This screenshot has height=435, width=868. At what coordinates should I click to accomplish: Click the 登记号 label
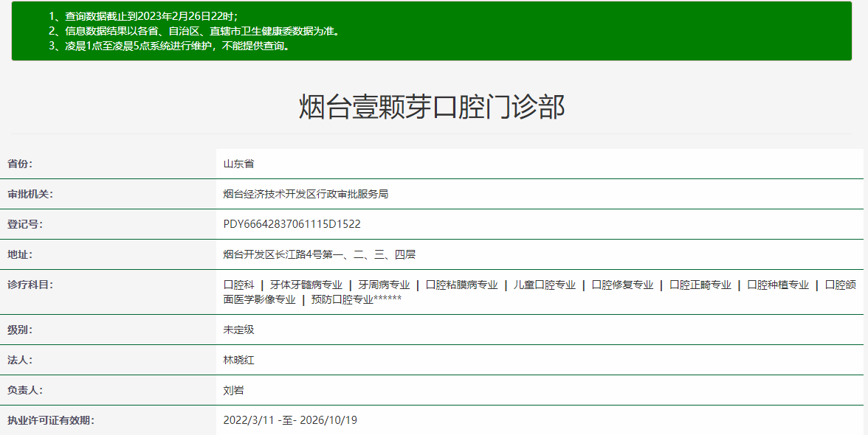pos(25,224)
